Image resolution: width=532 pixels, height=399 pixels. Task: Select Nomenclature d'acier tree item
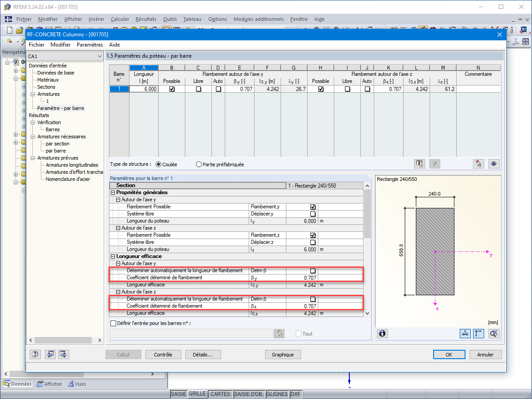(x=68, y=179)
